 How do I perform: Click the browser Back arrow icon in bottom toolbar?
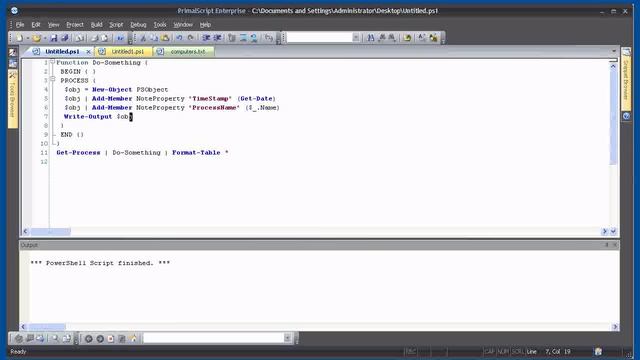click(88, 338)
